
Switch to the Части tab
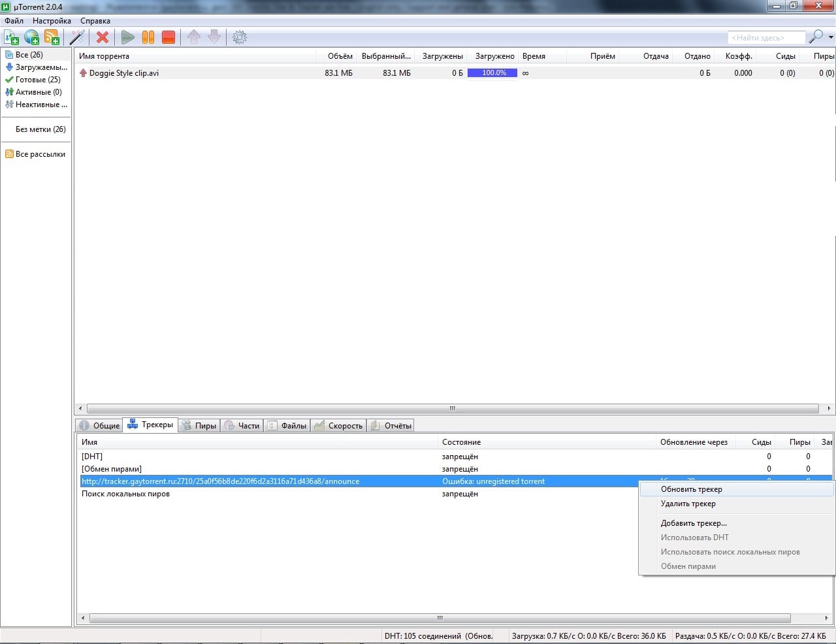242,426
